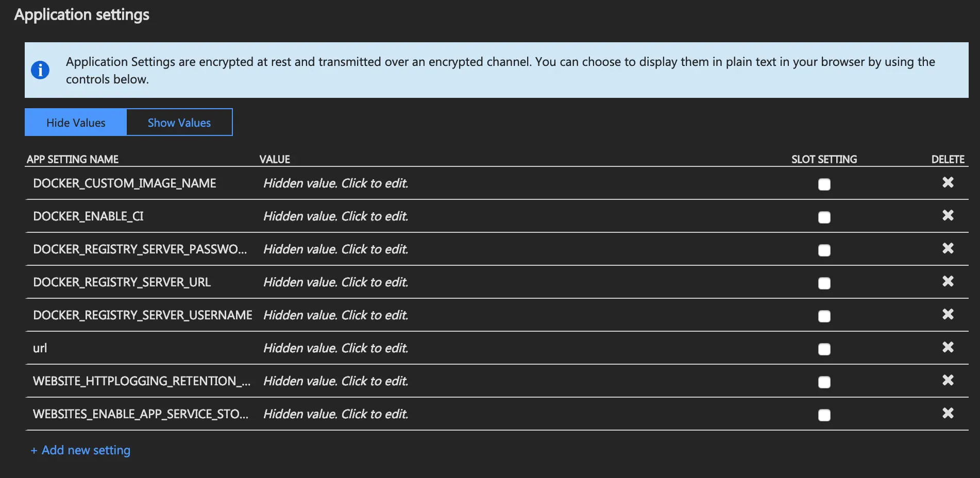Delete the DOCKER_CUSTOM_IMAGE_NAME setting

point(948,182)
